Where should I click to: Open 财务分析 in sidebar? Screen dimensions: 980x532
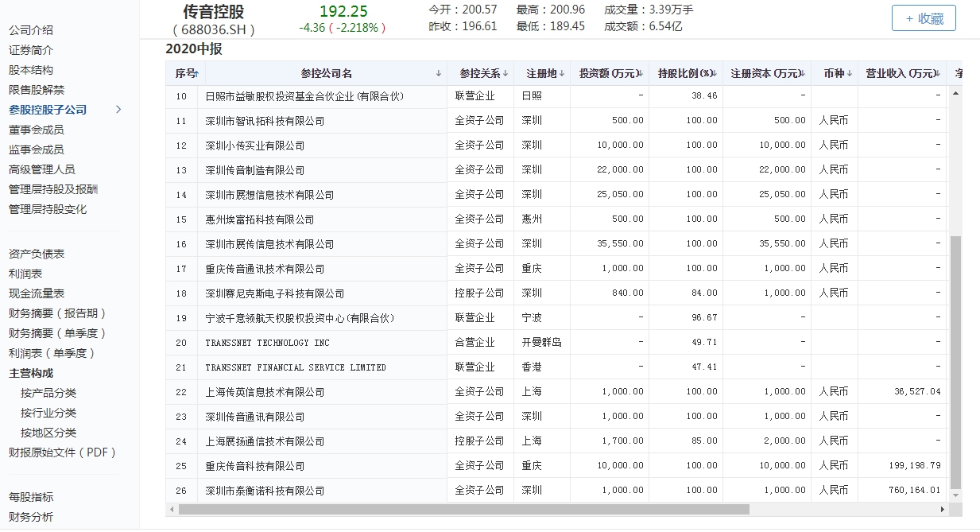point(31,517)
